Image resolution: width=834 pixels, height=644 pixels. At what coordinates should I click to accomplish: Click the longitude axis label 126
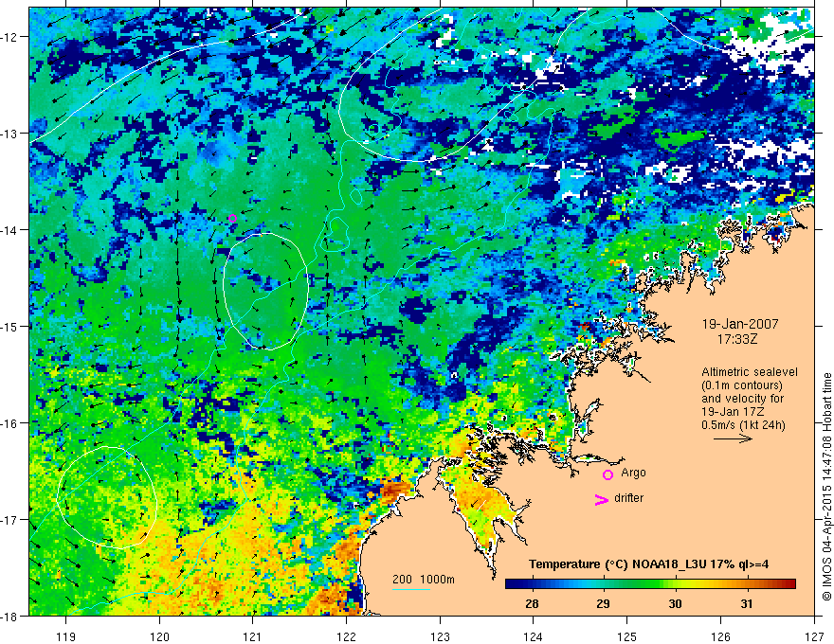click(x=720, y=636)
